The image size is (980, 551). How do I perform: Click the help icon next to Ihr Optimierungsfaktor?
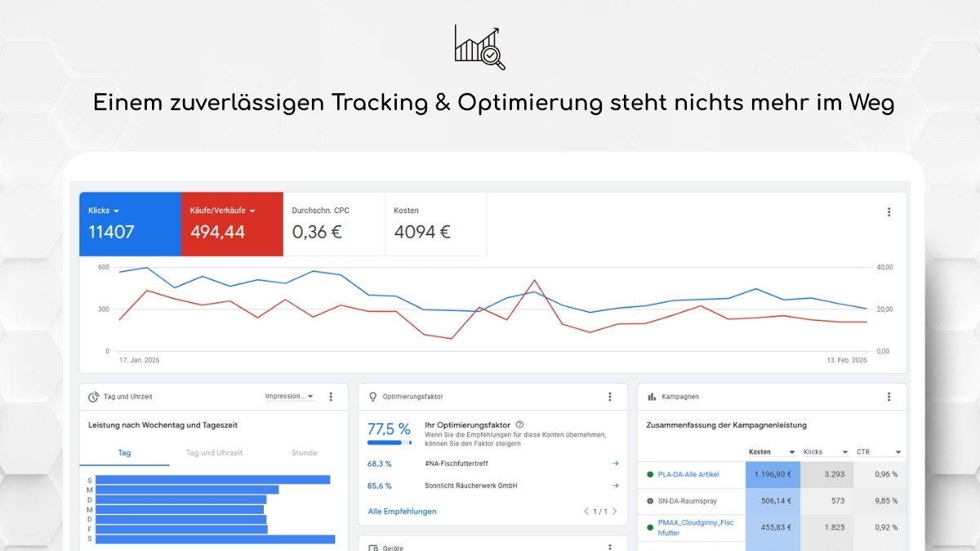click(x=519, y=424)
